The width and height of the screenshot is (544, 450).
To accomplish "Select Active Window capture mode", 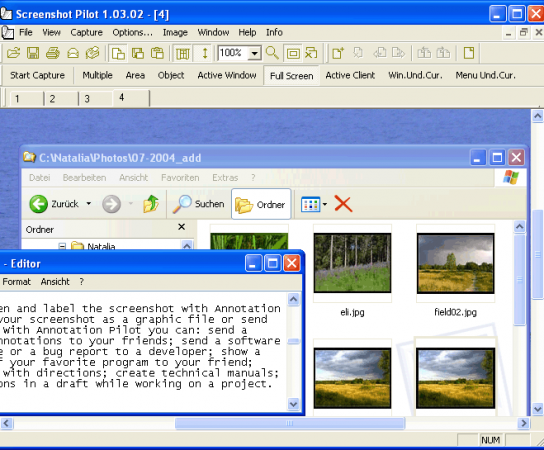I will tap(227, 75).
